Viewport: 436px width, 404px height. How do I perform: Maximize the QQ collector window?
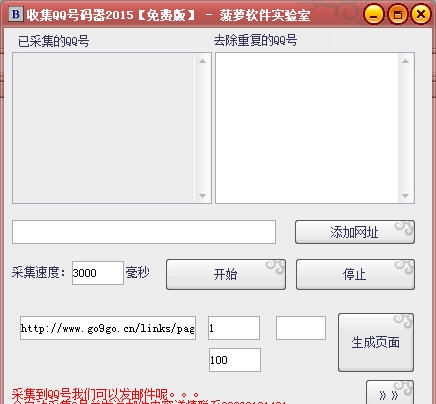(397, 14)
